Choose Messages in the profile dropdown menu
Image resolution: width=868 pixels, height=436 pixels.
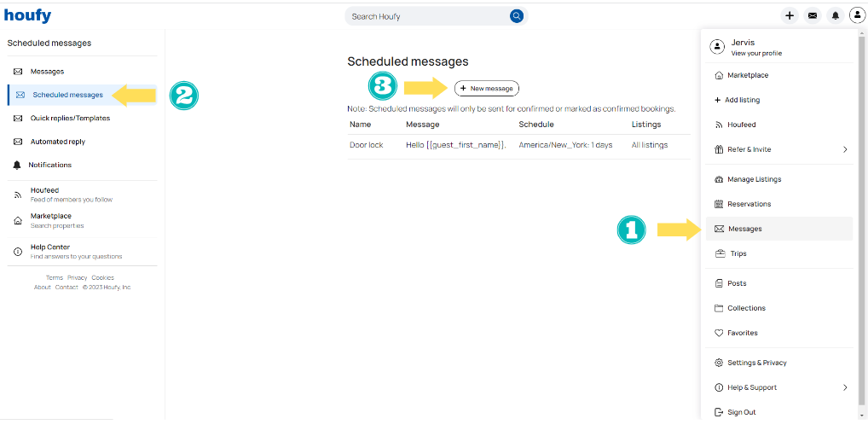click(x=778, y=229)
